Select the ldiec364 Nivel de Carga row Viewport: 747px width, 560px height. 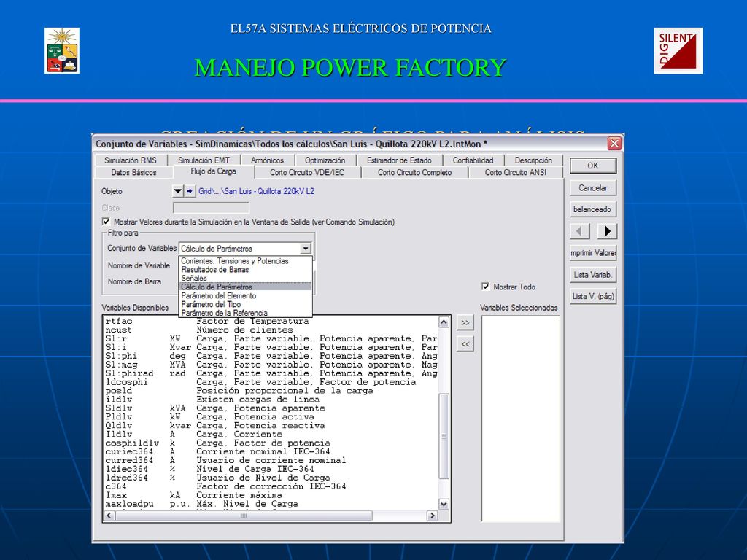271,469
